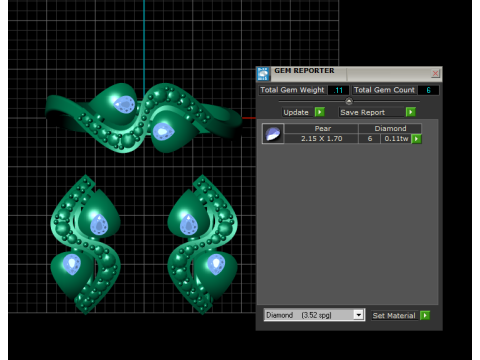
Task: Close the Gem Reporter window
Action: click(435, 73)
